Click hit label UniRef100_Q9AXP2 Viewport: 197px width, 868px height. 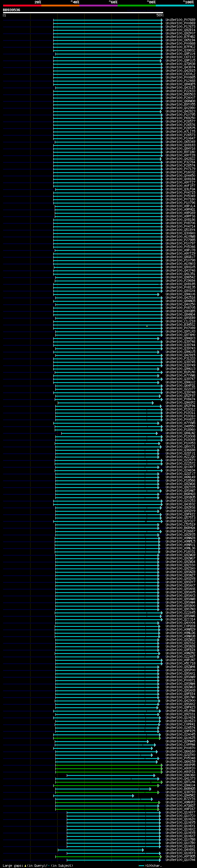180,403
